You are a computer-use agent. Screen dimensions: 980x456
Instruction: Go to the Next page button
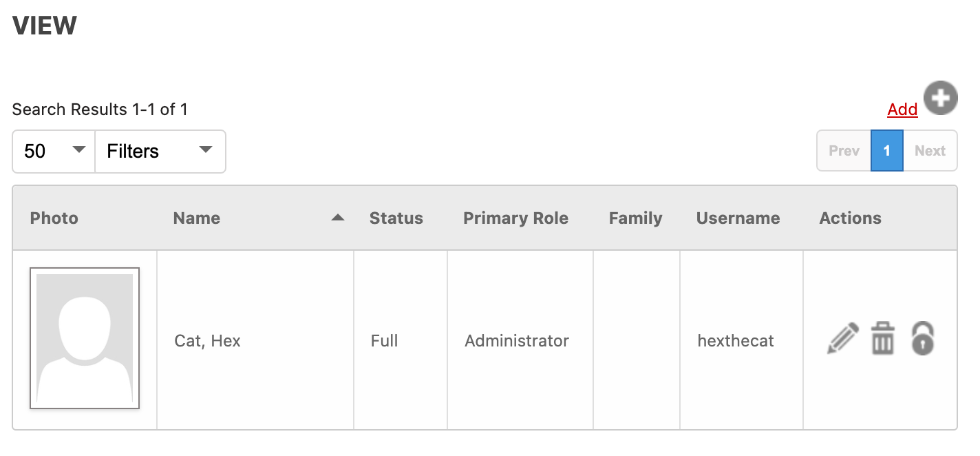(x=930, y=151)
